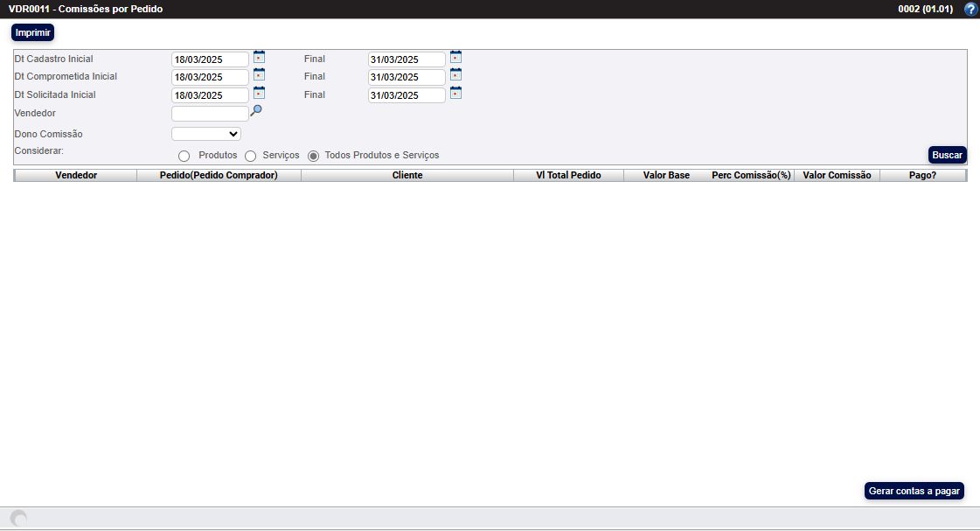980x531 pixels.
Task: Select the Todos Produtos e Serviços option
Action: [x=313, y=155]
